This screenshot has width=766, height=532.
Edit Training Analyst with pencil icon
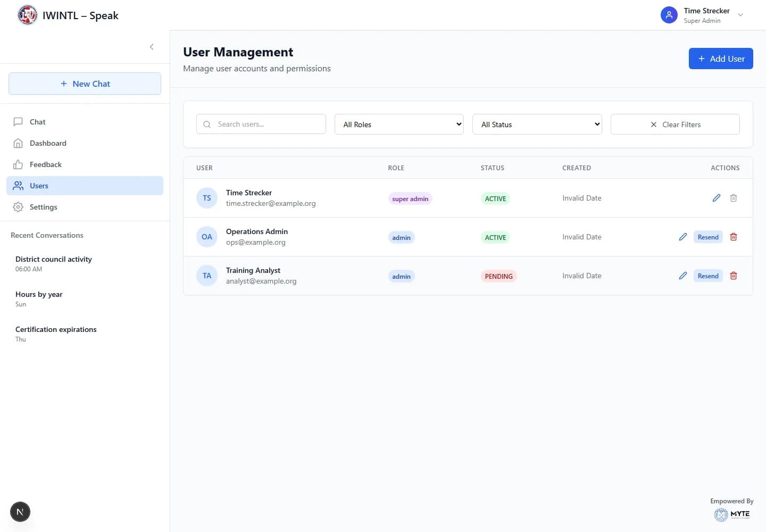click(x=683, y=276)
